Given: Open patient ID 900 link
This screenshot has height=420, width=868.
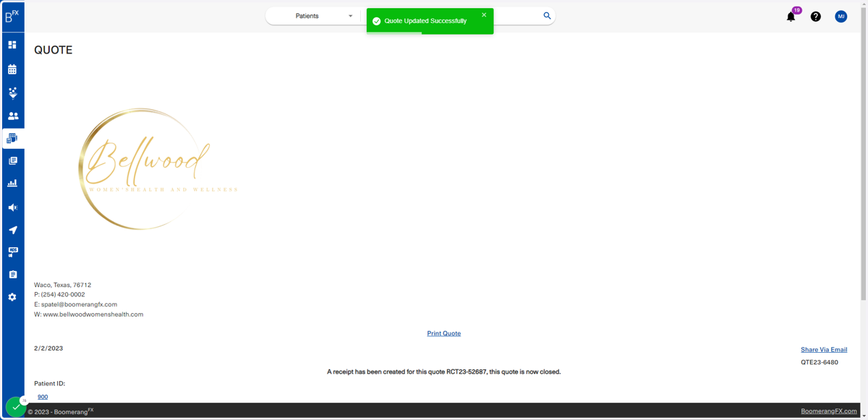Looking at the screenshot, I should click(43, 397).
